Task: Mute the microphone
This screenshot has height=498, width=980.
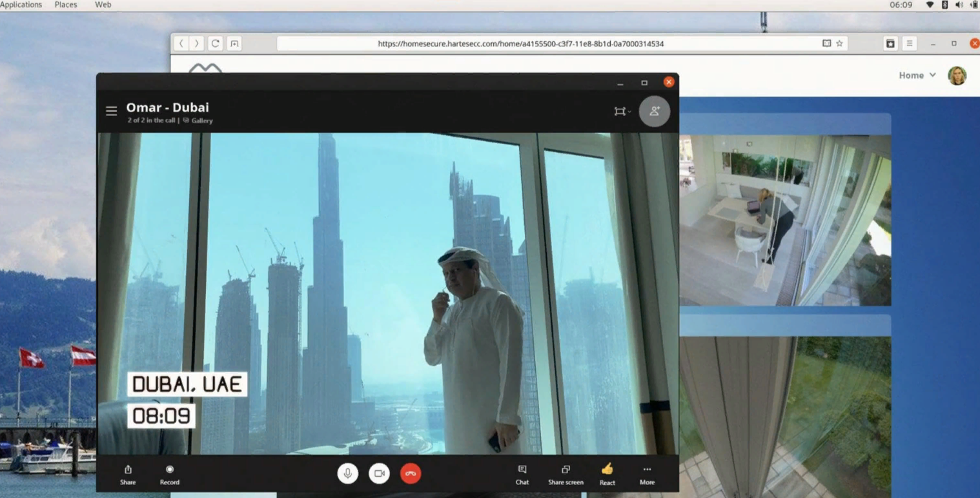Action: (347, 473)
